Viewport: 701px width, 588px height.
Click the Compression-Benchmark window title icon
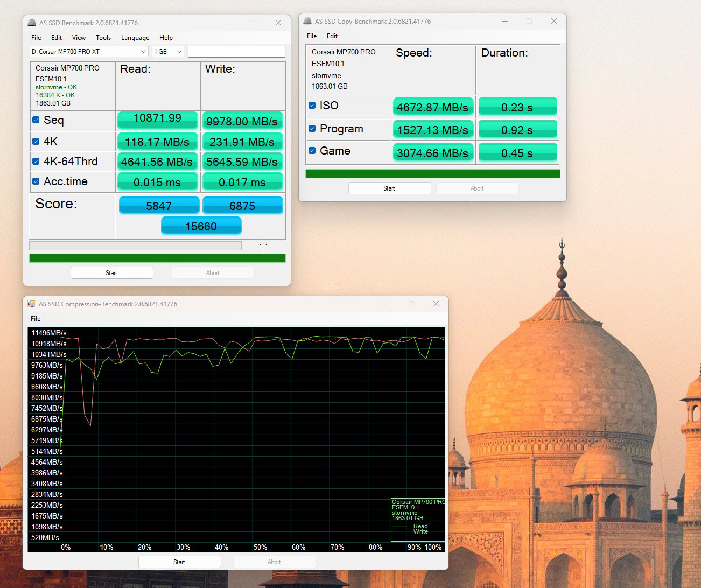click(x=31, y=304)
